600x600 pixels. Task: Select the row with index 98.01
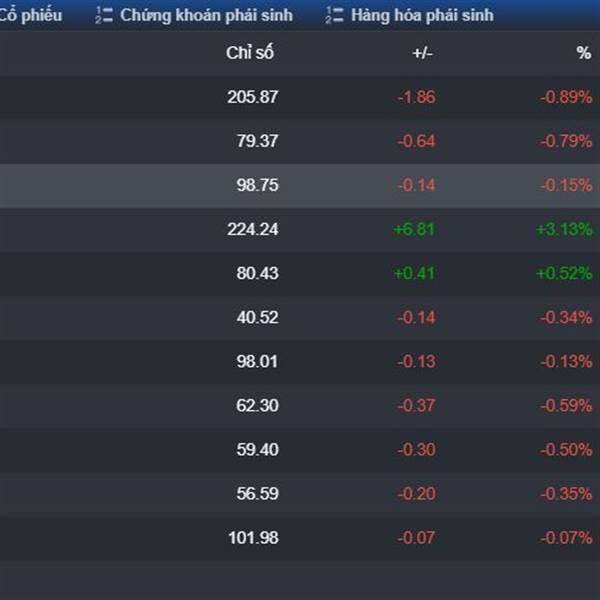coord(300,362)
